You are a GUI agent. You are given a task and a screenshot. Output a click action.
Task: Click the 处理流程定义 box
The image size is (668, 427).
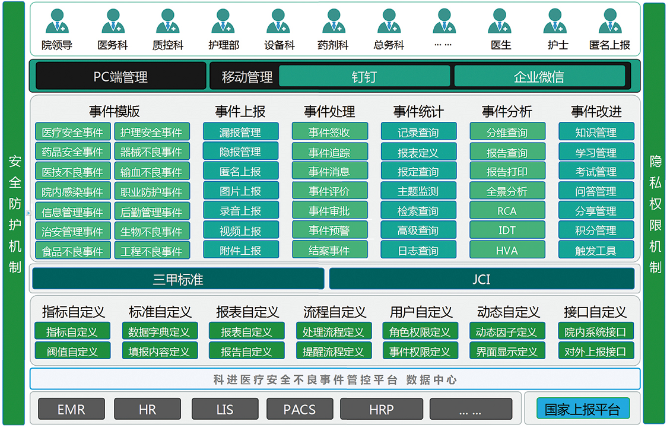334,332
